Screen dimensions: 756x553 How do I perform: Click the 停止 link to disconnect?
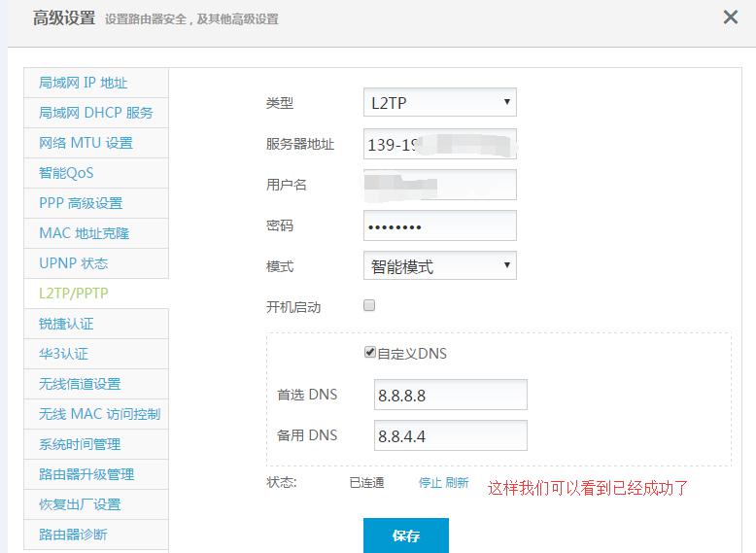click(x=430, y=483)
